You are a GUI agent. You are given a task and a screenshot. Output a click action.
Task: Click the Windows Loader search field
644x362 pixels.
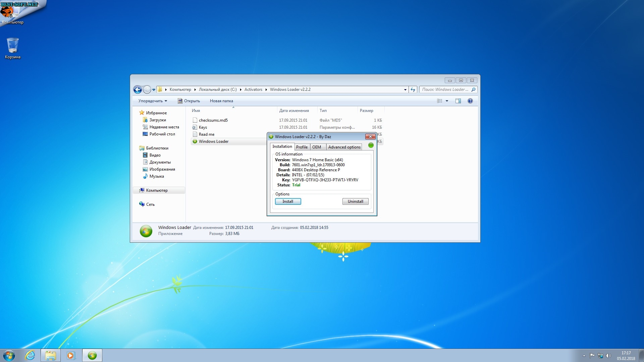click(445, 89)
